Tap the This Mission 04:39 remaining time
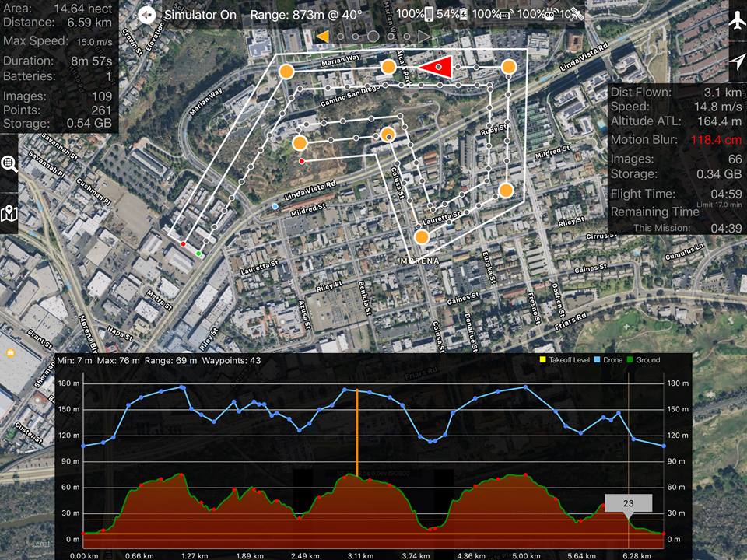 pyautogui.click(x=726, y=228)
